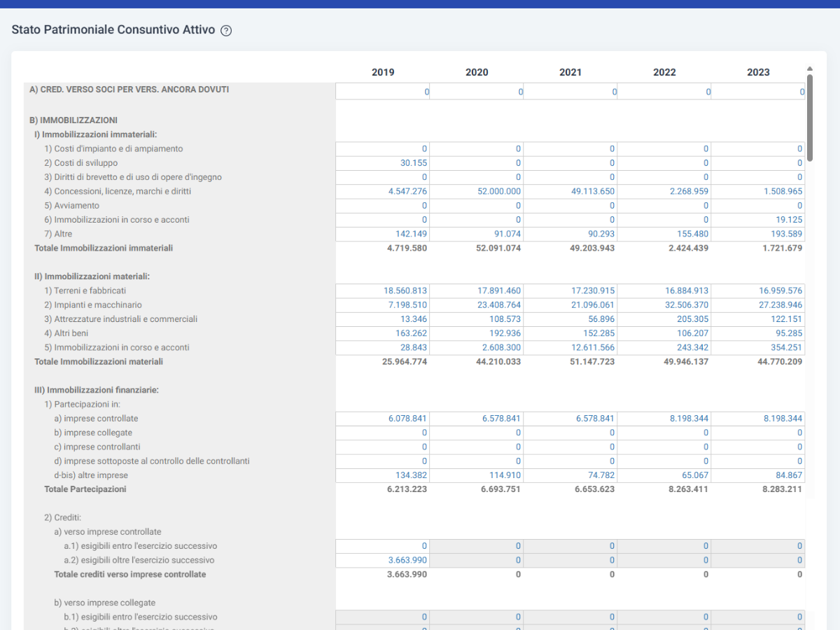Click scrollbar up arrow in table panel
840x630 pixels.
810,69
